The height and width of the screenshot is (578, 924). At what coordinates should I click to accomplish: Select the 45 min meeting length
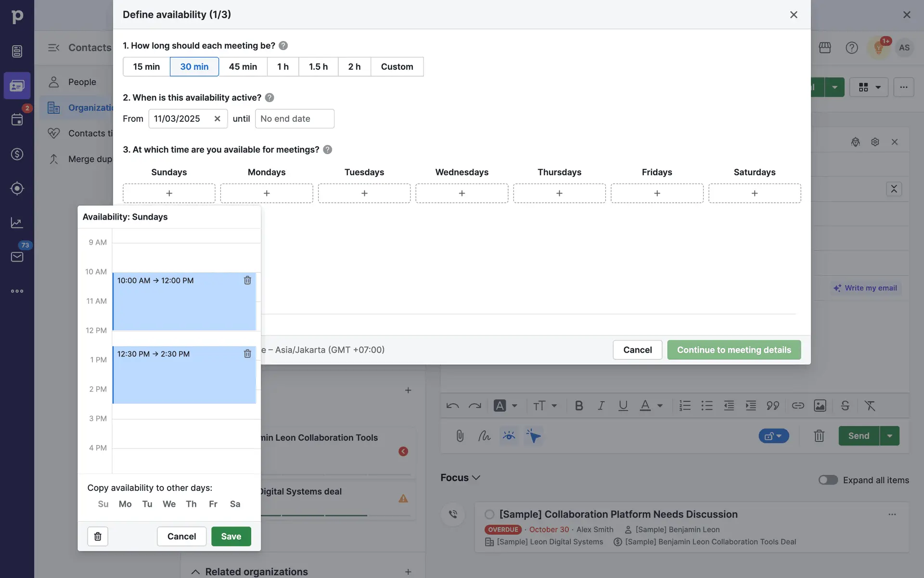pyautogui.click(x=243, y=66)
